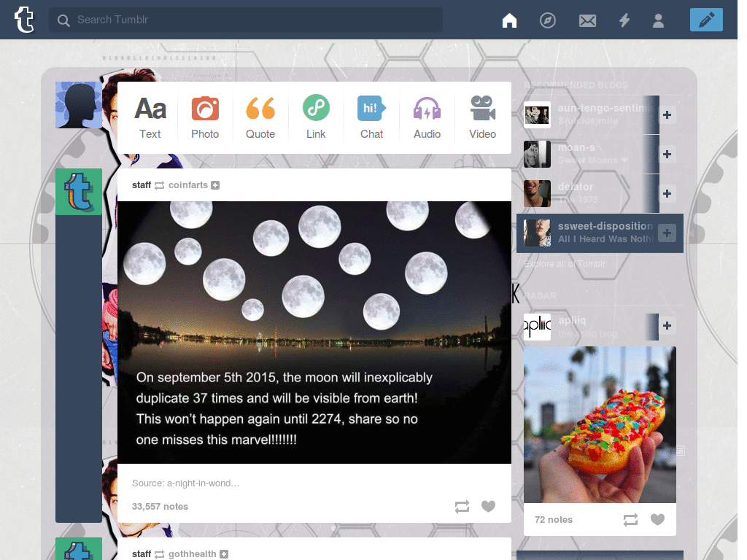747x560 pixels.
Task: Open the Inbox envelope icon
Action: click(x=587, y=20)
